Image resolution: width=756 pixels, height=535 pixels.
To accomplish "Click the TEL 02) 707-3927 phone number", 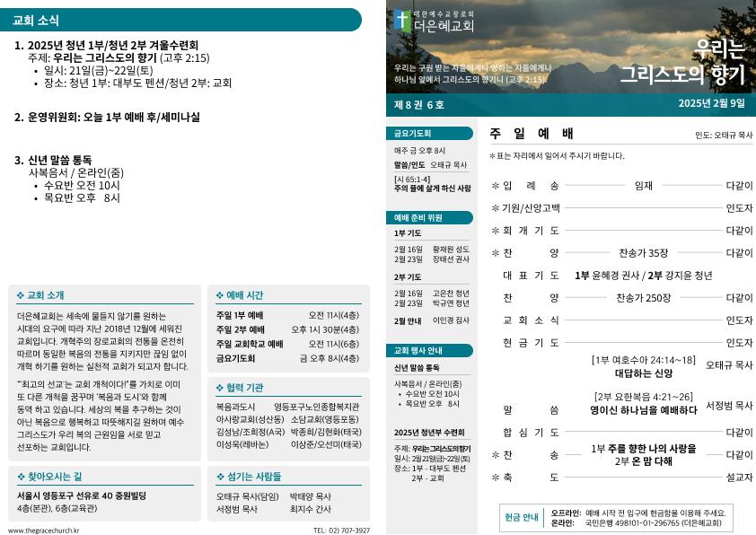I will (x=341, y=531).
